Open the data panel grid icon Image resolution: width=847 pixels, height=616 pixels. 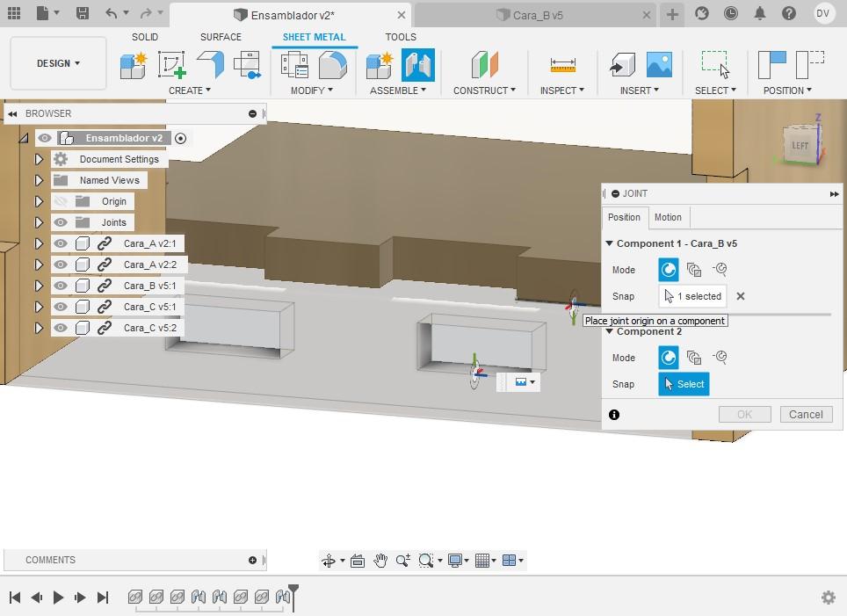click(x=14, y=13)
